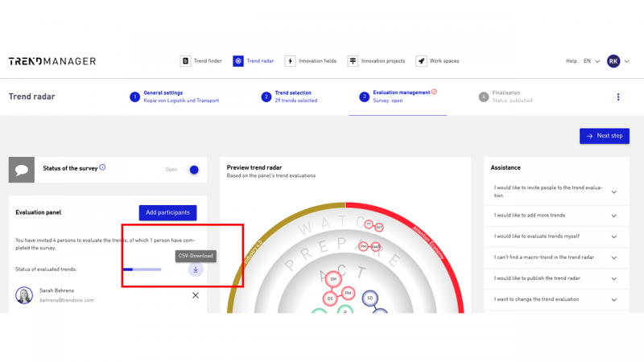Open the Trend finder icon
The image size is (644, 362).
(185, 61)
